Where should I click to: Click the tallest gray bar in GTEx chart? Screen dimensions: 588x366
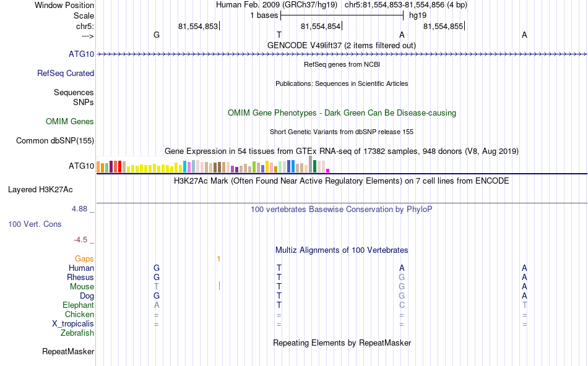311,164
